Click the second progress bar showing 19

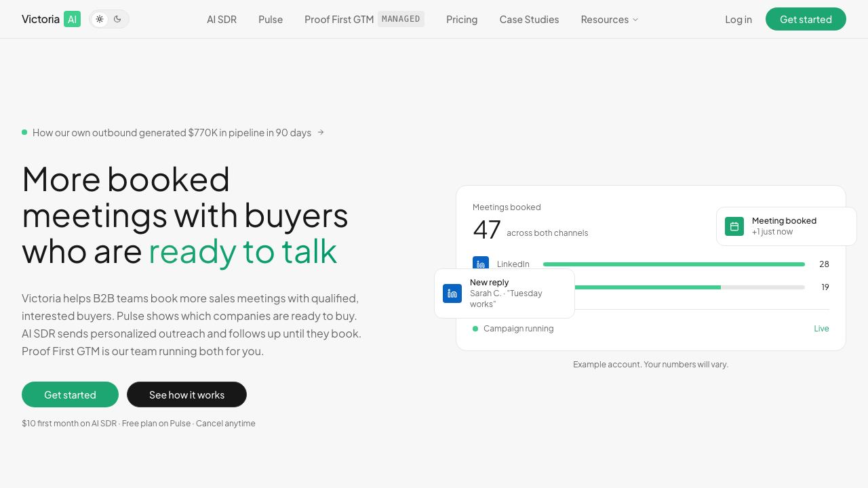point(690,287)
